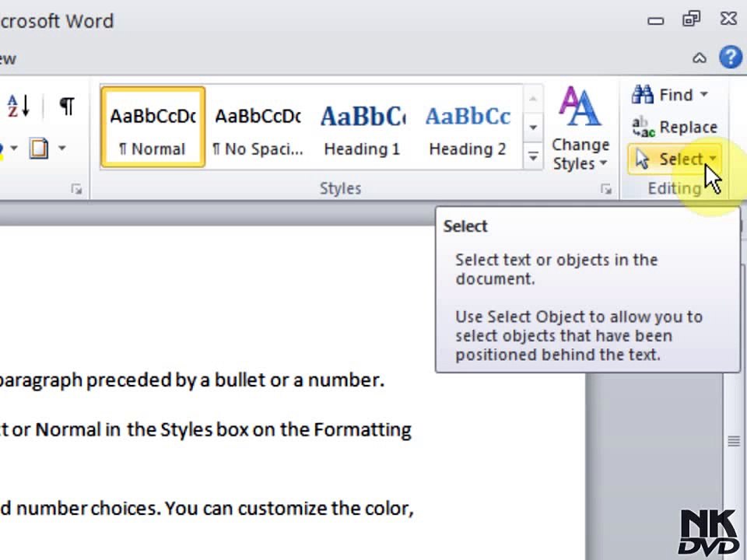Image resolution: width=747 pixels, height=560 pixels.
Task: Apply the Heading 1 style
Action: pyautogui.click(x=362, y=127)
